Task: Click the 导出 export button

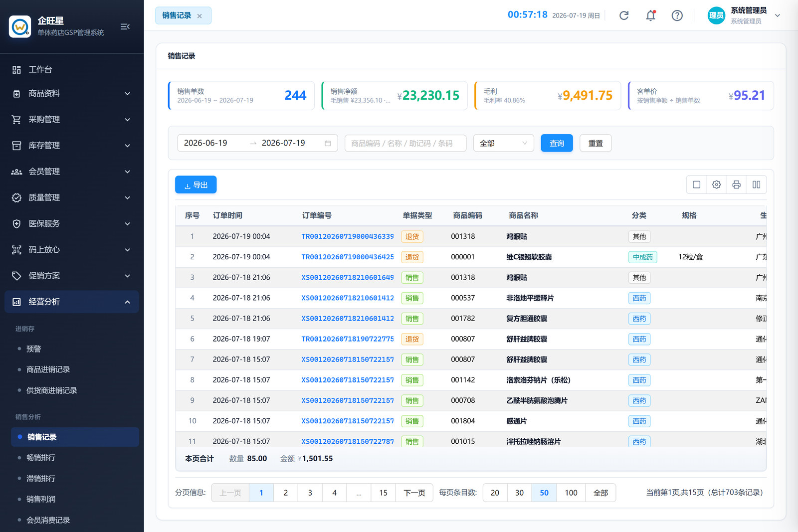Action: click(x=196, y=184)
